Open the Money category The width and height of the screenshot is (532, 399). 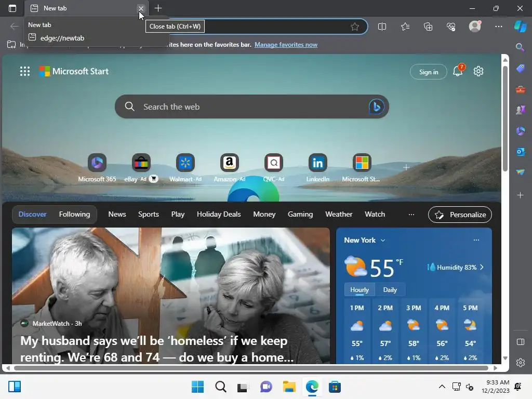(x=264, y=214)
